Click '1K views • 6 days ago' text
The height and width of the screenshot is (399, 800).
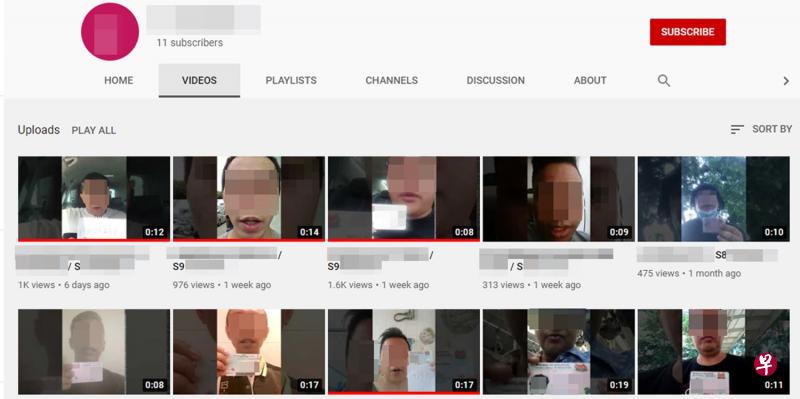click(64, 285)
